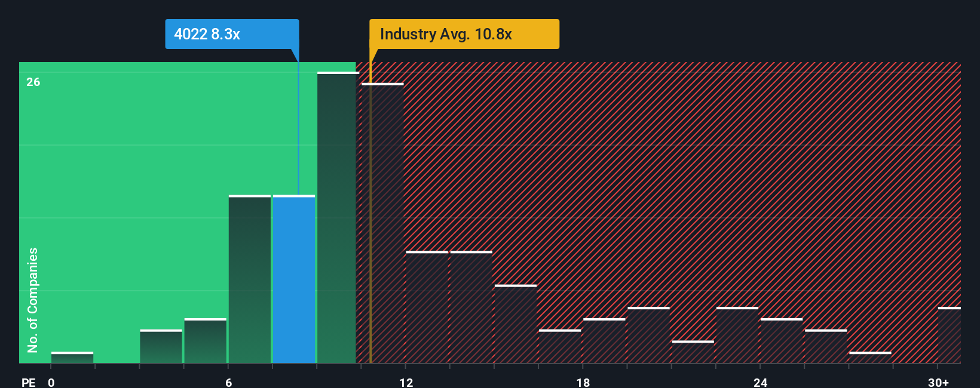Click the bar beginning at PE 18
Viewport: 980px width, 388px height.
click(x=604, y=340)
